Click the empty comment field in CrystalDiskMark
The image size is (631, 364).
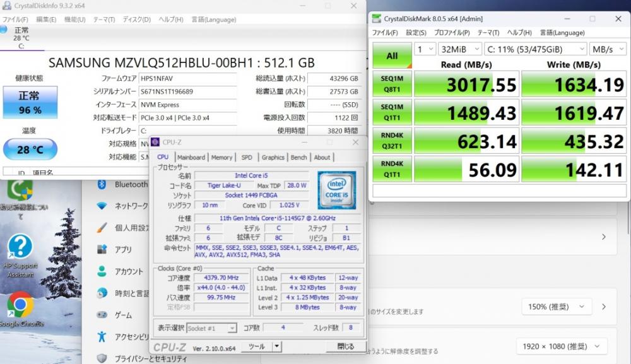pos(499,191)
